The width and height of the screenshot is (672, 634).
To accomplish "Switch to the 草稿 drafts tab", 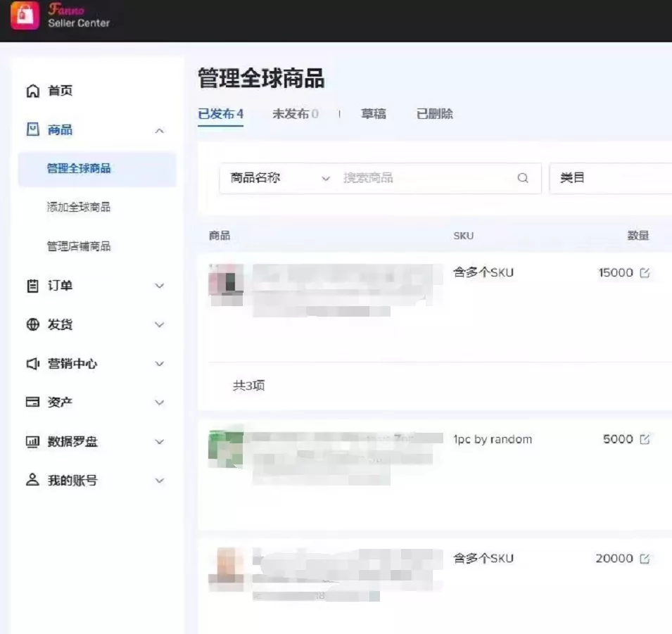I will click(374, 113).
